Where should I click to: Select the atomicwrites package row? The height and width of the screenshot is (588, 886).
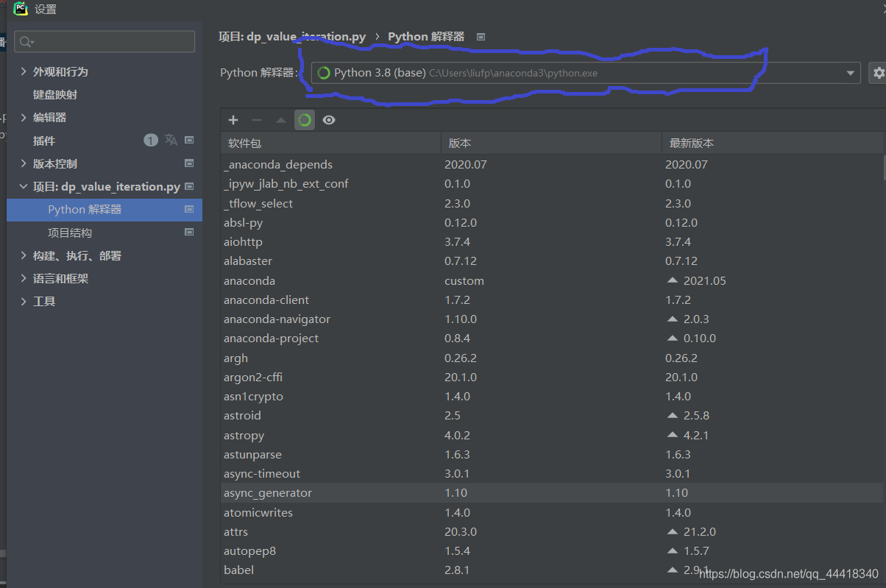(x=552, y=512)
